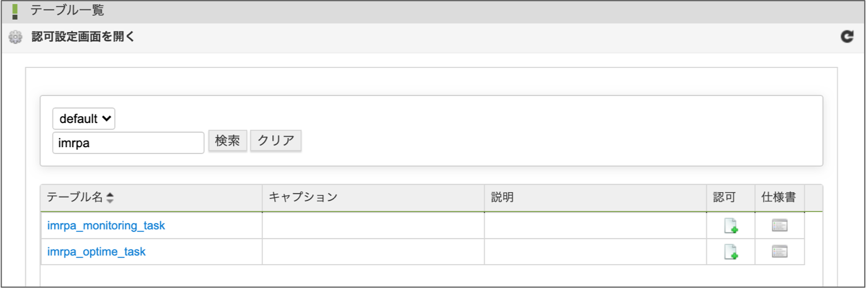
Task: Open the default database dropdown
Action: (x=84, y=119)
